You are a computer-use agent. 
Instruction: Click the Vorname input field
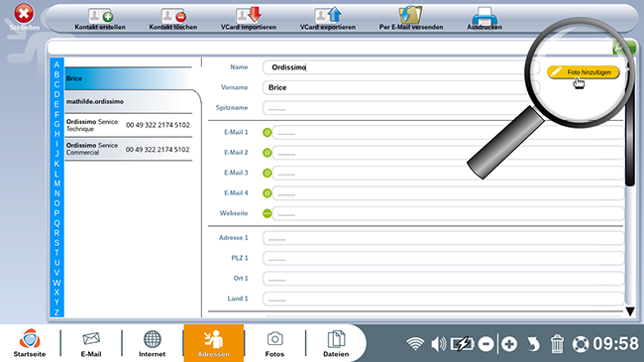[x=400, y=87]
